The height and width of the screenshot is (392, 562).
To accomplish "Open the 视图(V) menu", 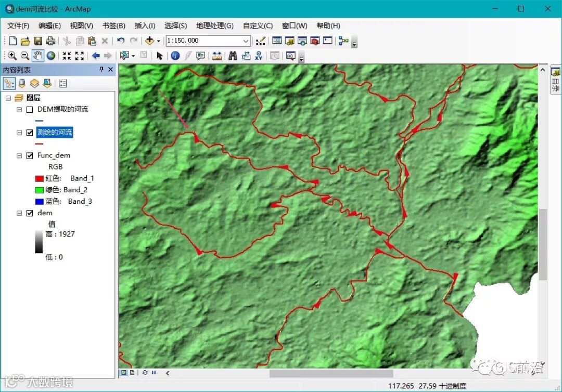I will point(81,26).
